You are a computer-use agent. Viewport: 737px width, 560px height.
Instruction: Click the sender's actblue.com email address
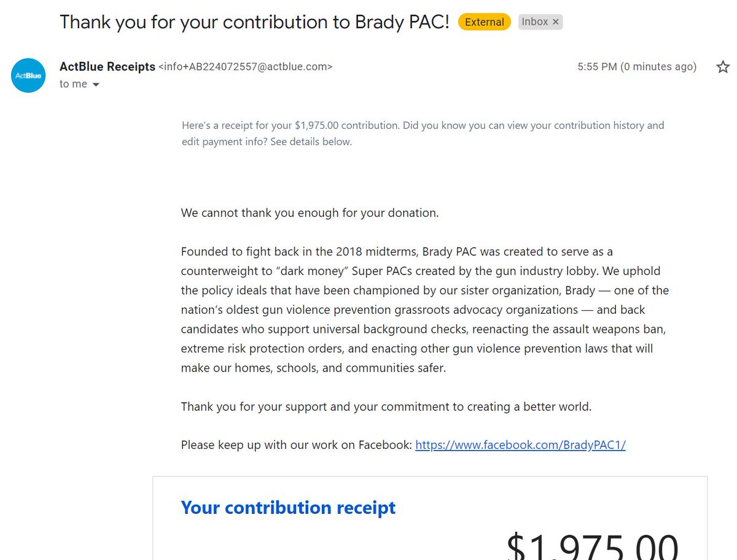click(246, 67)
